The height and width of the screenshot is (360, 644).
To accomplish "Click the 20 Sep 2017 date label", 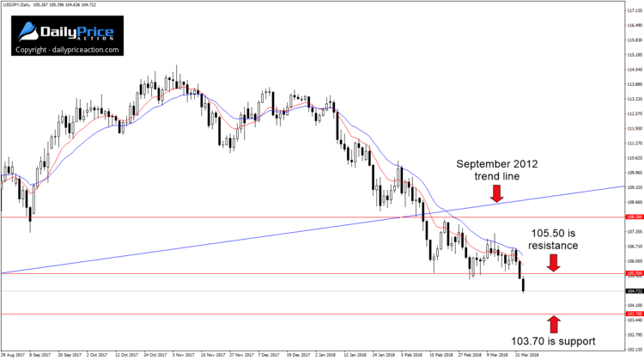I will [70, 355].
